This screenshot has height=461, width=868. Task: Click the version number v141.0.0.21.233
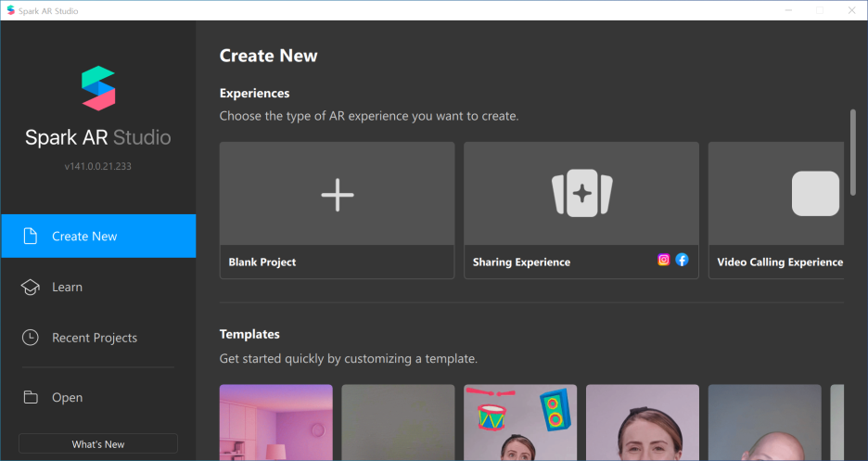98,166
